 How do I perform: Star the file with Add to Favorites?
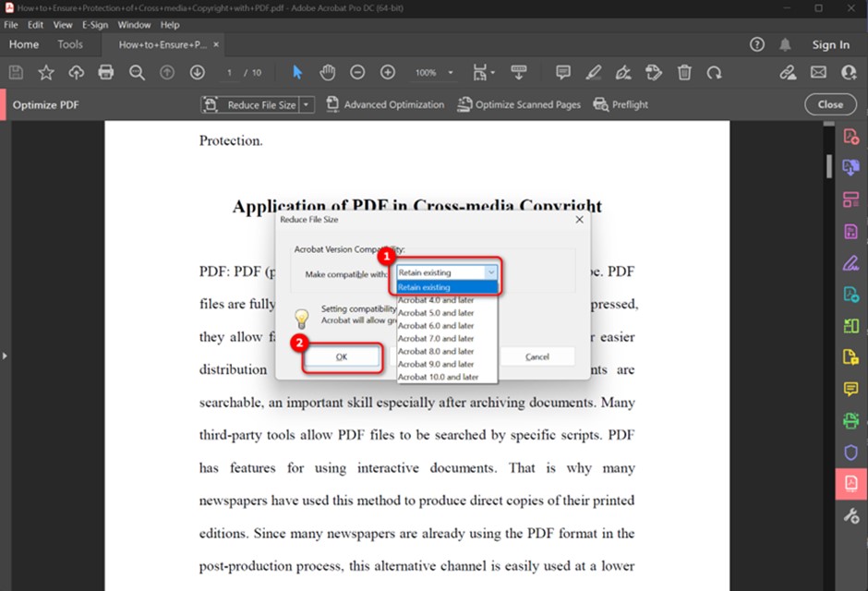pos(44,72)
